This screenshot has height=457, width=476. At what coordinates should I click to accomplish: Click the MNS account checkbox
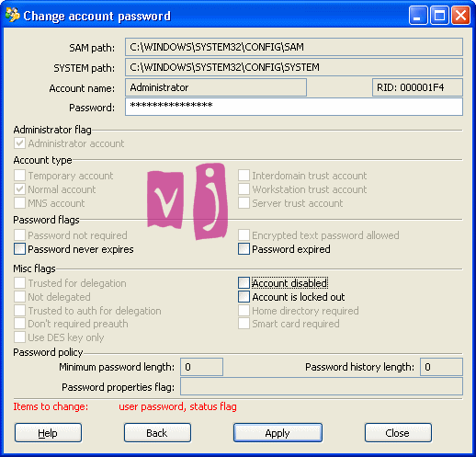tap(19, 203)
